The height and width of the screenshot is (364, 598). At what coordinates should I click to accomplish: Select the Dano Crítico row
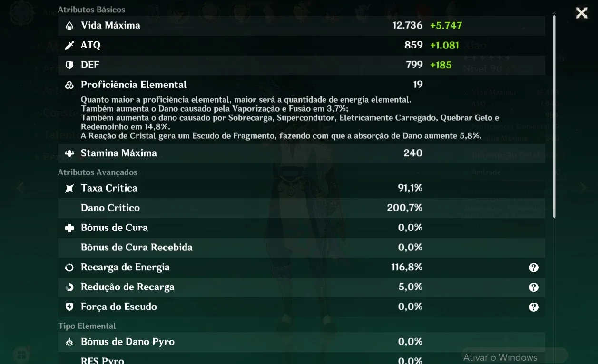pos(302,208)
